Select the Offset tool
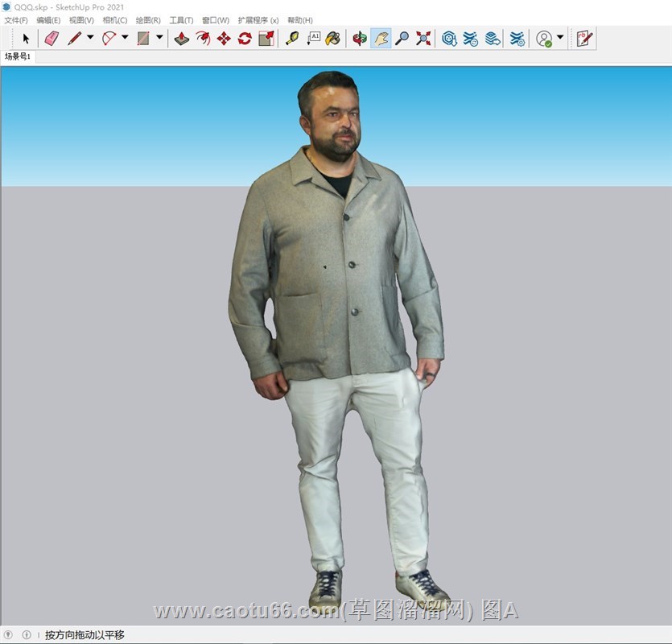Viewport: 672px width, 644px height. [203, 39]
